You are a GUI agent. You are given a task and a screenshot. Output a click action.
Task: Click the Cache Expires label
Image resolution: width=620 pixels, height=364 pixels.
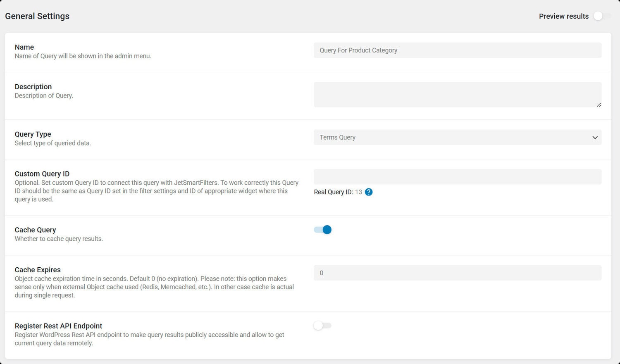(38, 270)
